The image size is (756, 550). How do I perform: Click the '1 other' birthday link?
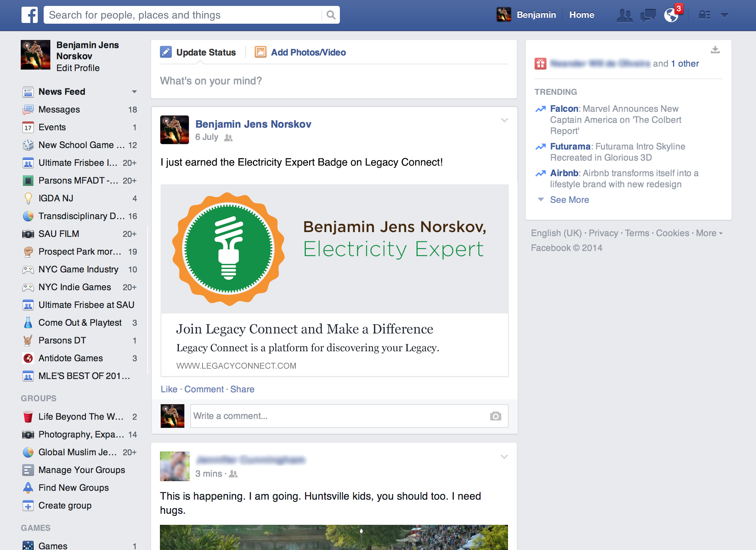click(x=685, y=64)
